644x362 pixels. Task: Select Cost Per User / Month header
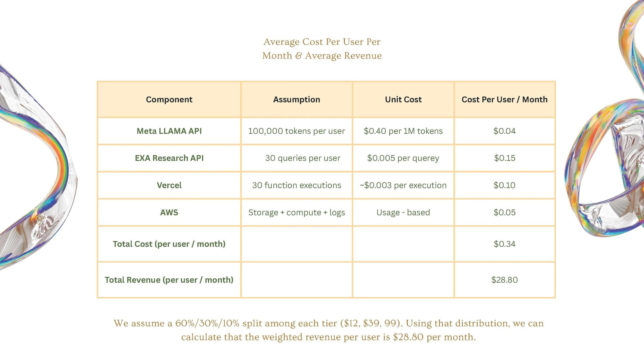point(504,99)
